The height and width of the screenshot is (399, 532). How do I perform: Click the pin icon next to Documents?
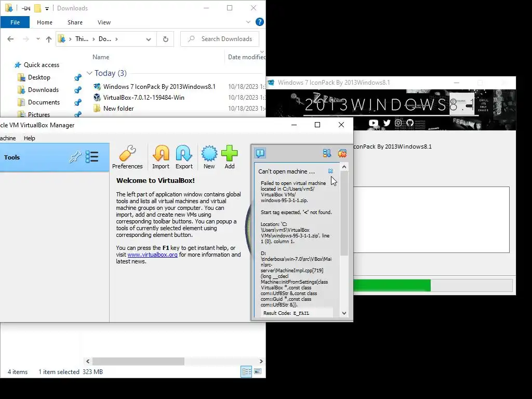point(78,102)
